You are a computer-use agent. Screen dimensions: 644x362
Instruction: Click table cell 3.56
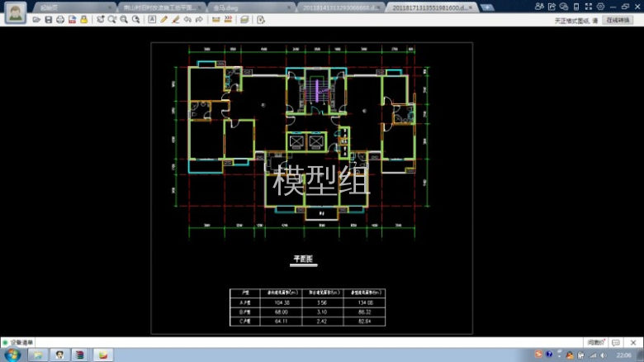322,302
